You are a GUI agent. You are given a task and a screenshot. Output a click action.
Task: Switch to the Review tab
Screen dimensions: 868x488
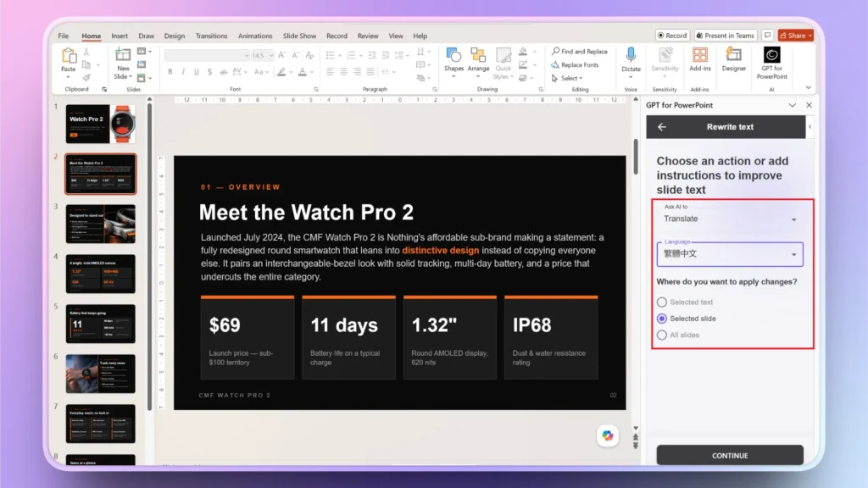click(368, 36)
